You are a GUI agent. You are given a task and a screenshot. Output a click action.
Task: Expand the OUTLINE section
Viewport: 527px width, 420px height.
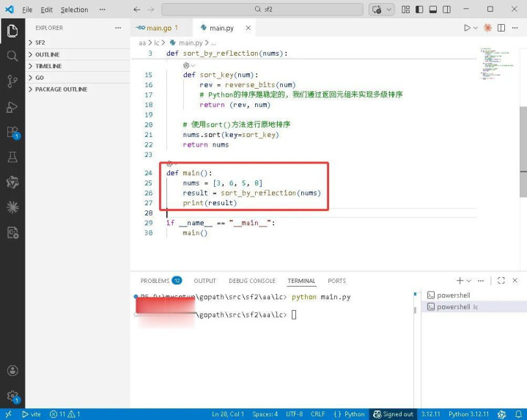tap(48, 54)
